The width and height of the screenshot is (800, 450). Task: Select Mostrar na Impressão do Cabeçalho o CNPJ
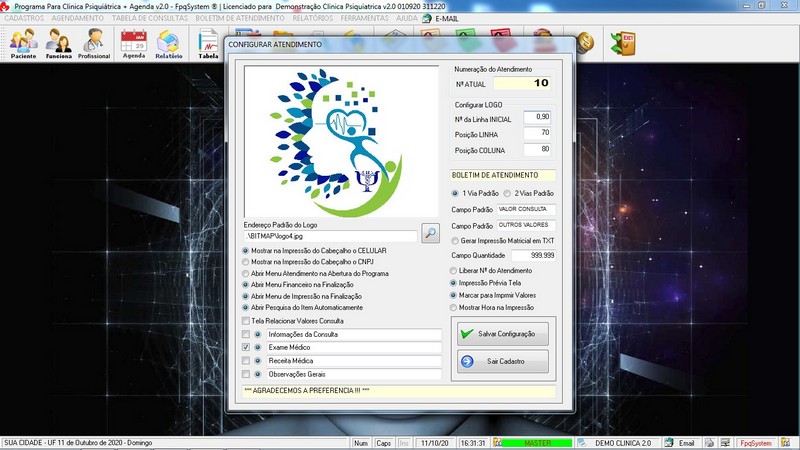click(308, 262)
